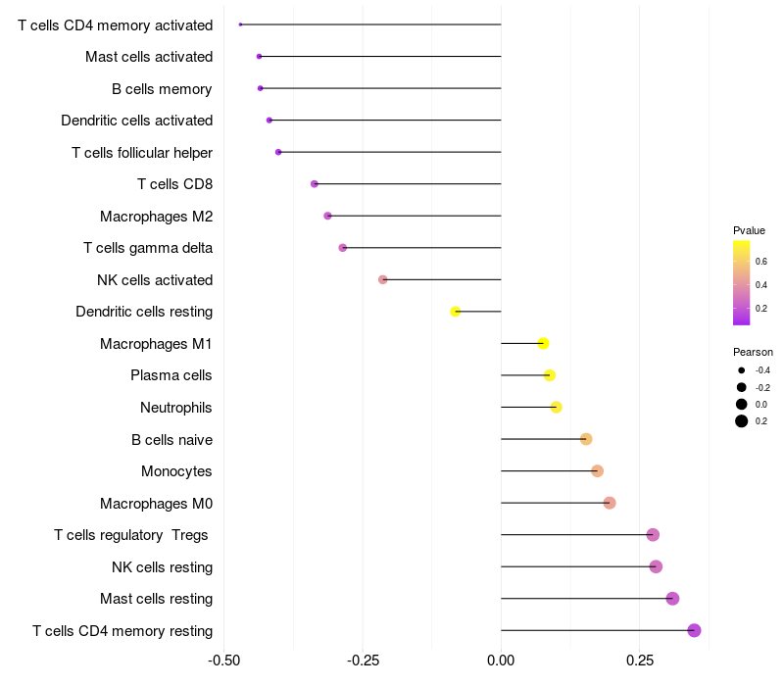Click the T cells CD4 memory resting data point

[694, 630]
